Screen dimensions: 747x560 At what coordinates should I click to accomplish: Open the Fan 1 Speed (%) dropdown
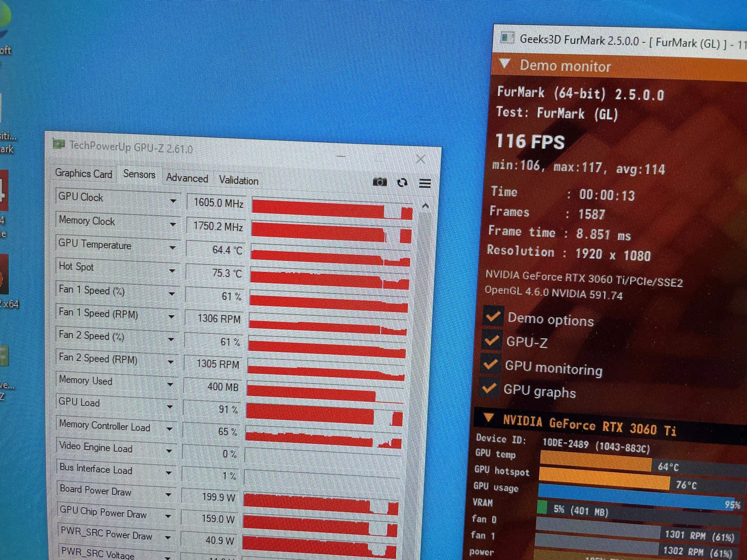(172, 294)
